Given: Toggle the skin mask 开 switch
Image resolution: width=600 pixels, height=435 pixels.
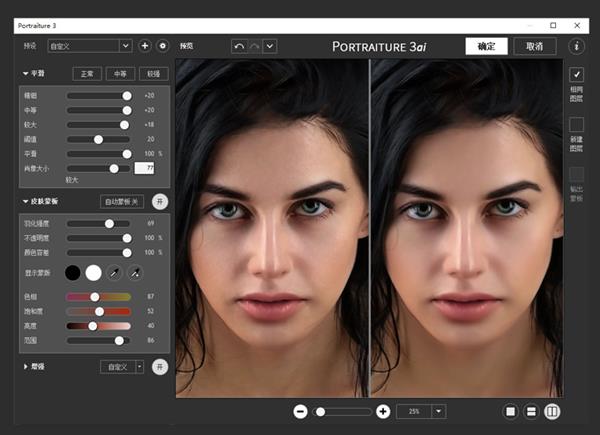Looking at the screenshot, I should click(x=160, y=202).
